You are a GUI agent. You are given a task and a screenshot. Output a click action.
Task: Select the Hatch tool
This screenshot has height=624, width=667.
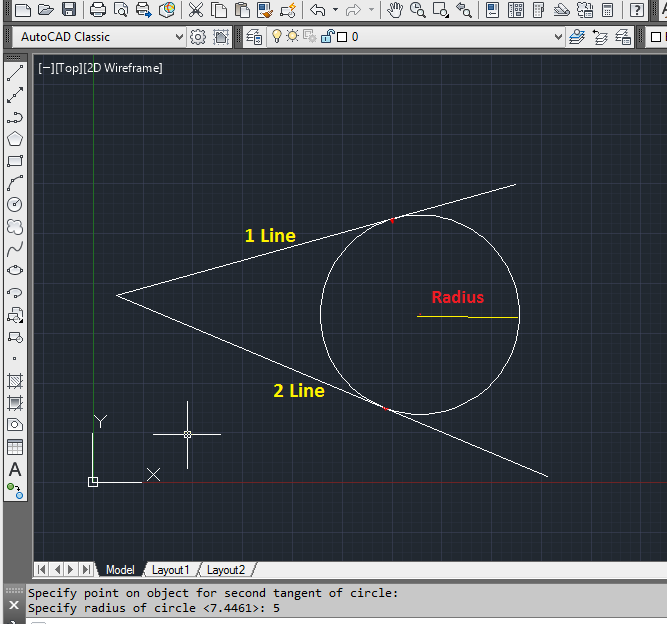pyautogui.click(x=15, y=381)
